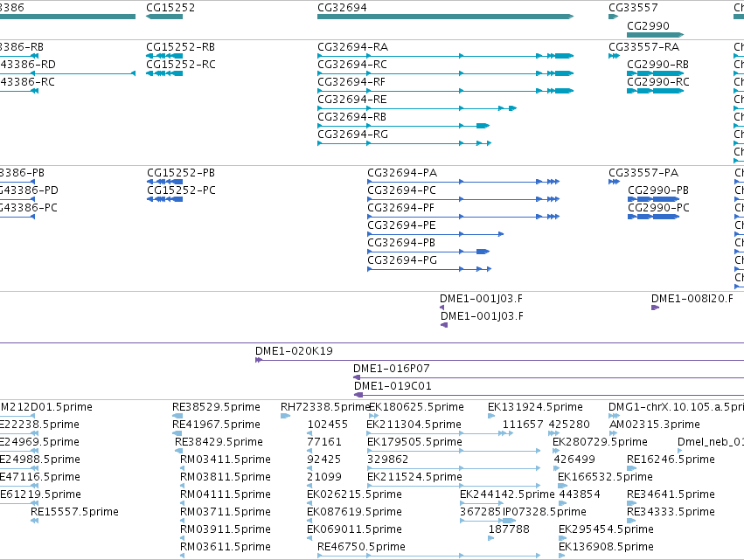The image size is (744, 560).
Task: Select EST EK211304.5prime
Action: (x=414, y=425)
